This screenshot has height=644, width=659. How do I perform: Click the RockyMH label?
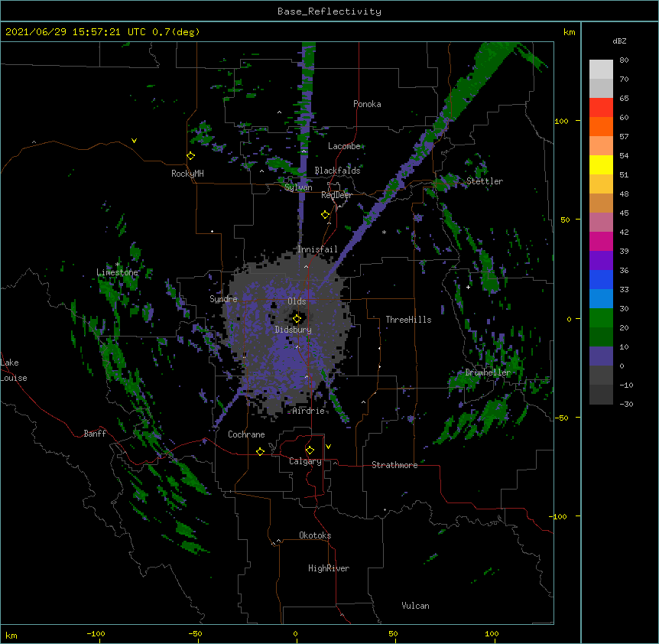point(187,174)
